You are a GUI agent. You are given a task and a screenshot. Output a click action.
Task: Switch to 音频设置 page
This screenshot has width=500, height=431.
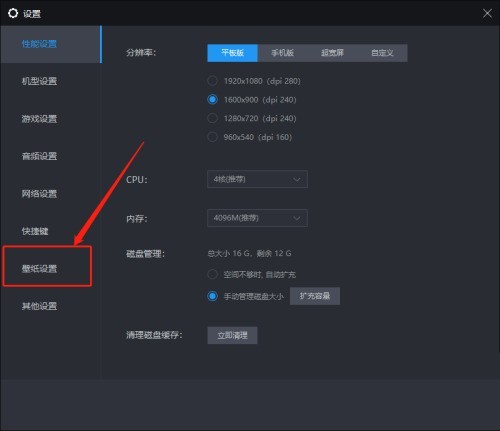point(39,156)
